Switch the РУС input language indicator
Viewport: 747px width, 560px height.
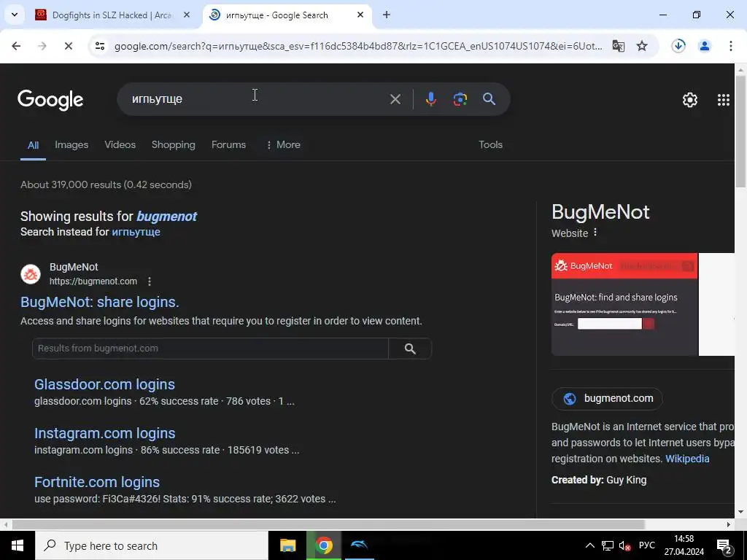tap(646, 545)
